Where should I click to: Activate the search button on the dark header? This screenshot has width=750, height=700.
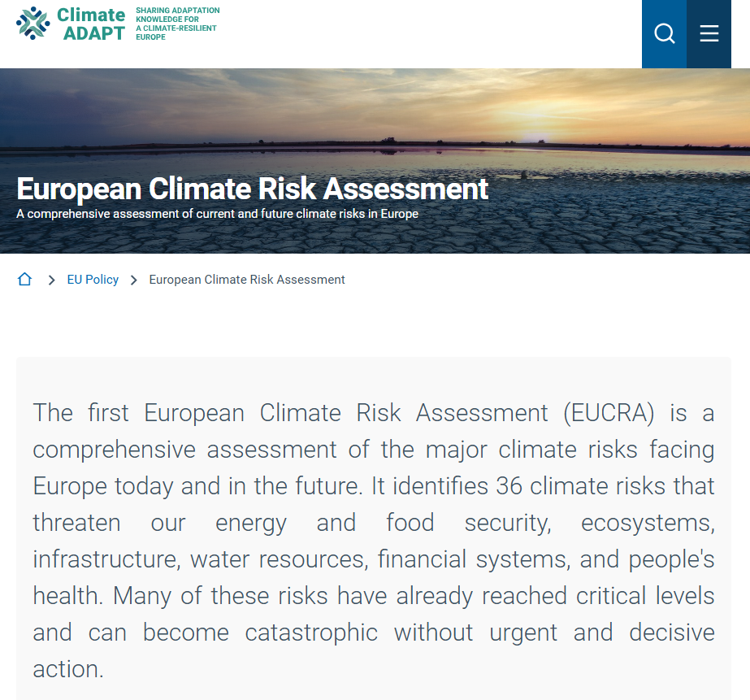pos(664,33)
